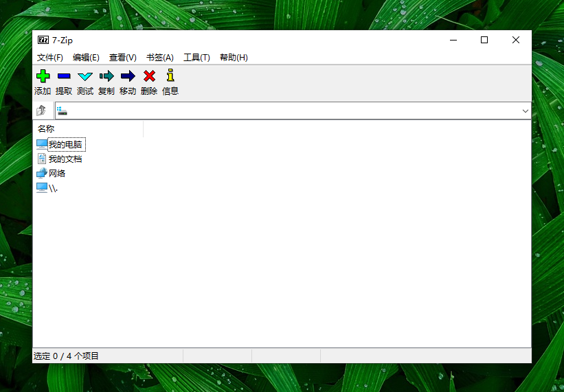Expand the address bar dropdown arrow

(x=525, y=111)
